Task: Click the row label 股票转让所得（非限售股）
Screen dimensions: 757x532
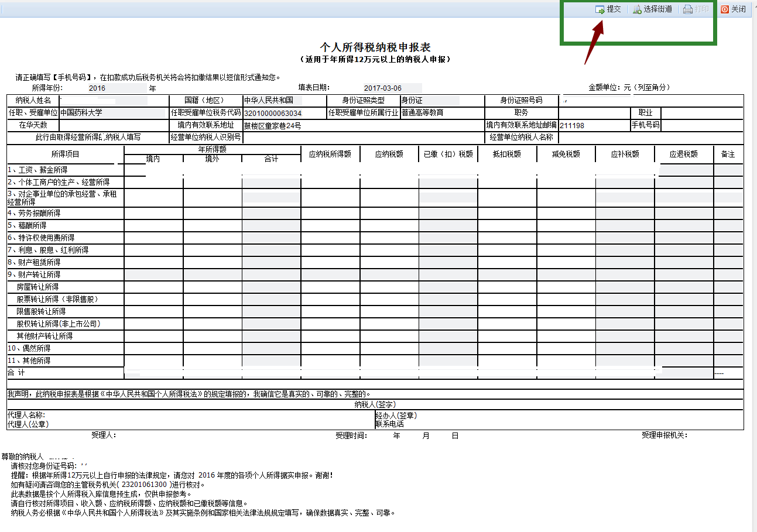Action: click(x=57, y=299)
